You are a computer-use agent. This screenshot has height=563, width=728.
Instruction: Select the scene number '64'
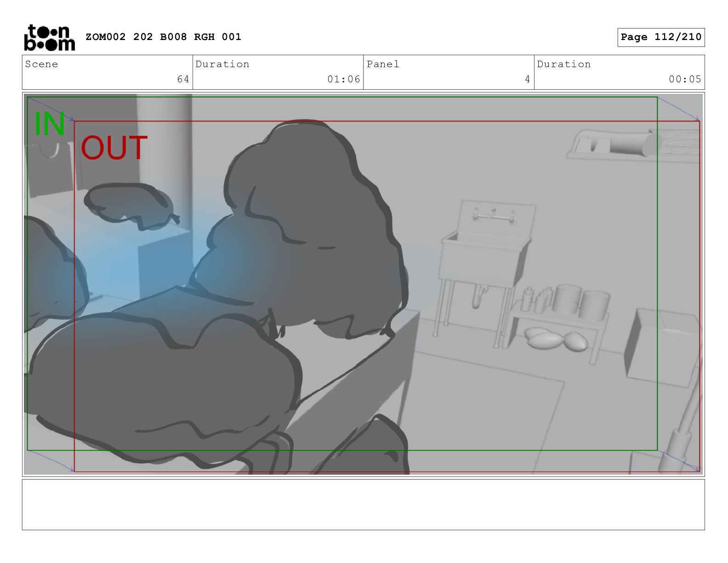[x=183, y=79]
